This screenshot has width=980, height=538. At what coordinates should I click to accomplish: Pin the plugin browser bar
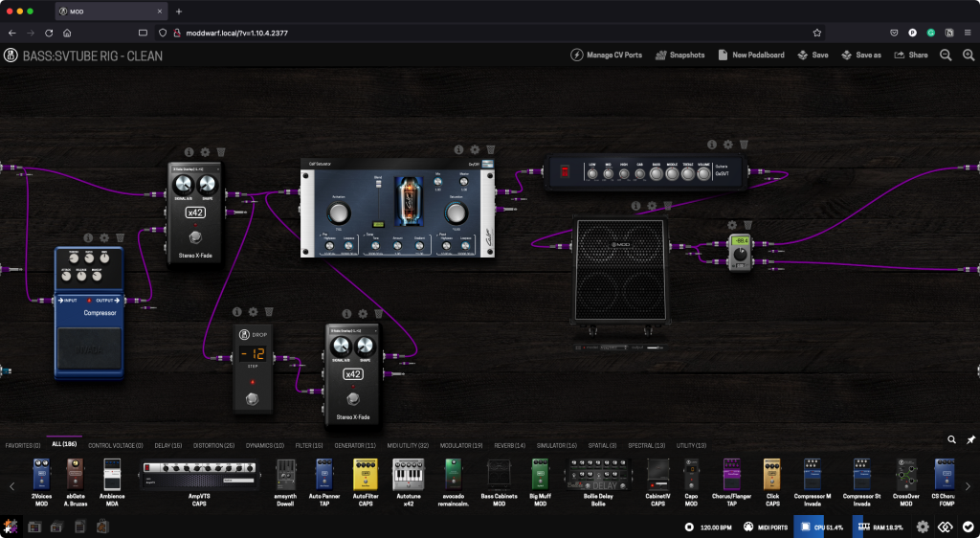(x=970, y=439)
